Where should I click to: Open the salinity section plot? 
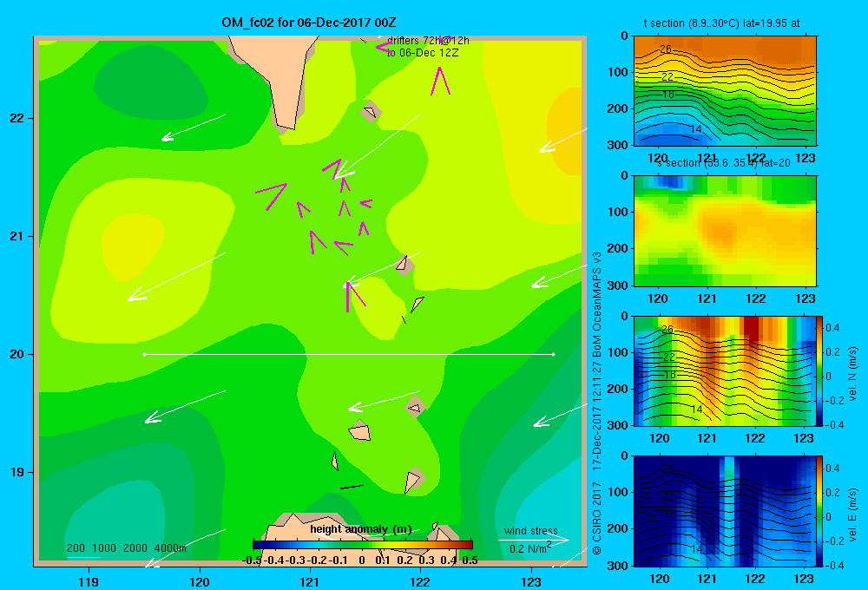pyautogui.click(x=725, y=231)
